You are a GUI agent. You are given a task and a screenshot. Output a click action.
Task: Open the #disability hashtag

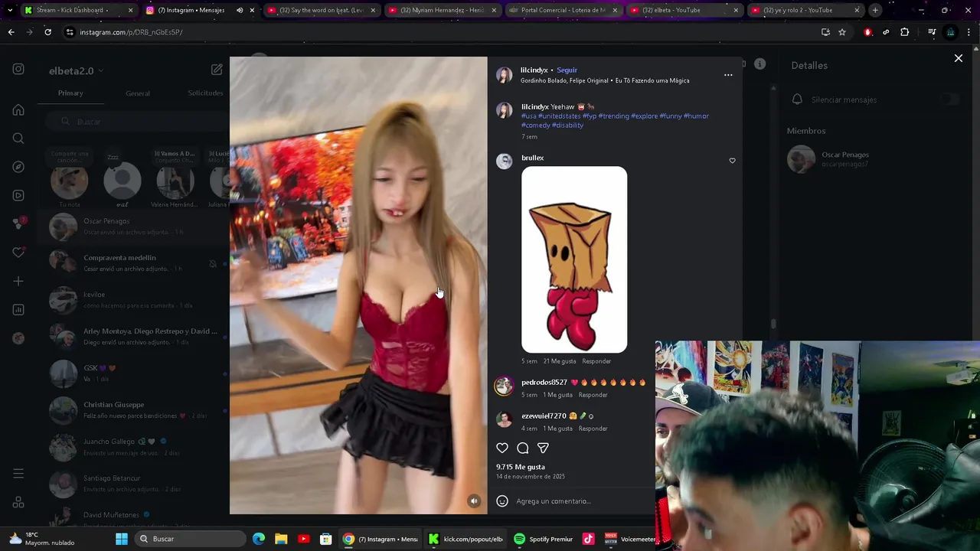coord(567,126)
